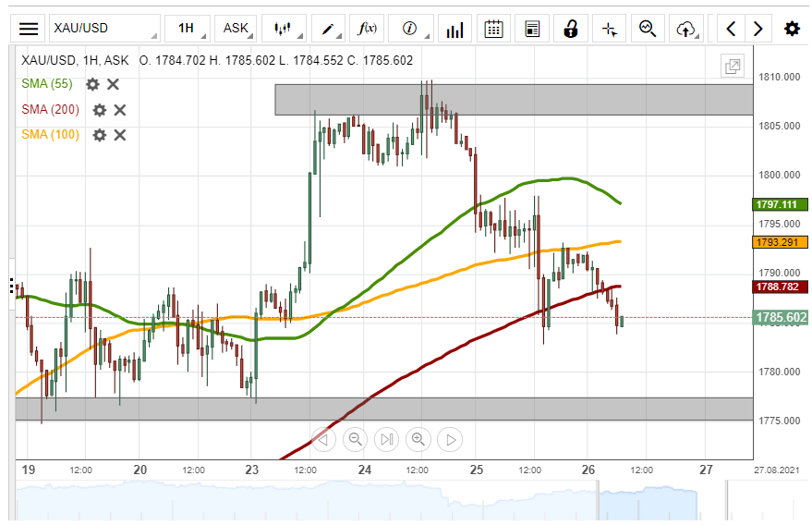Open the calendar date picker icon
This screenshot has height=525, width=812.
(x=494, y=29)
